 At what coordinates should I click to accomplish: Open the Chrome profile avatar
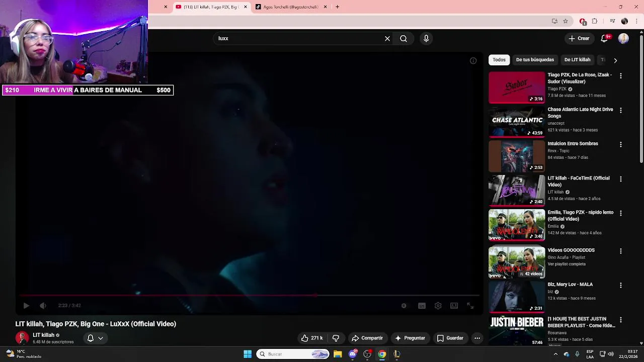pyautogui.click(x=624, y=21)
